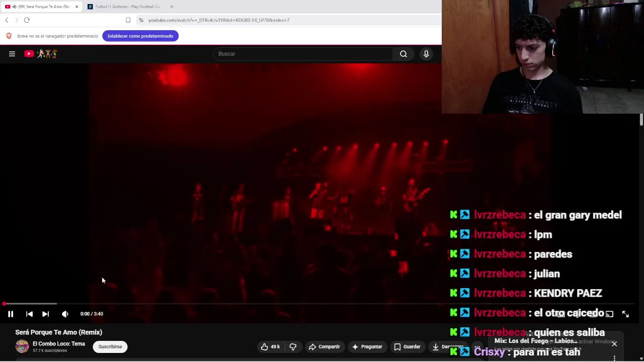Image resolution: width=644 pixels, height=362 pixels.
Task: Save video with Guardar button
Action: (407, 346)
